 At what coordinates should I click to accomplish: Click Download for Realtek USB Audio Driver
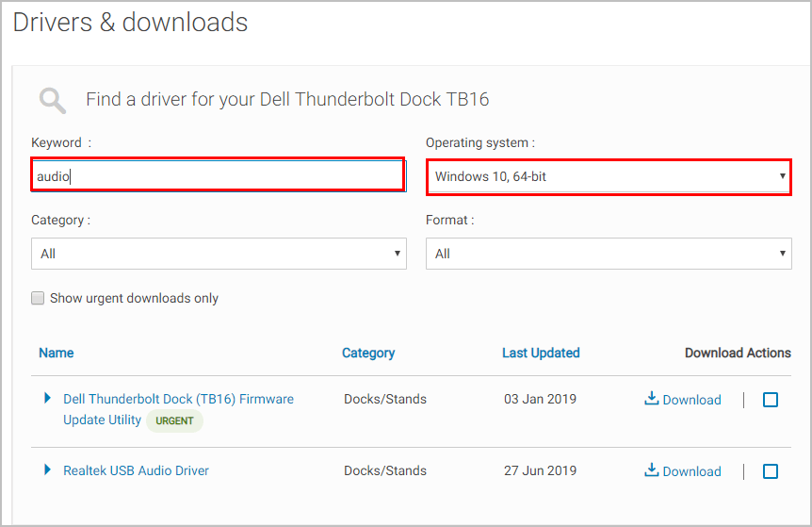(691, 471)
